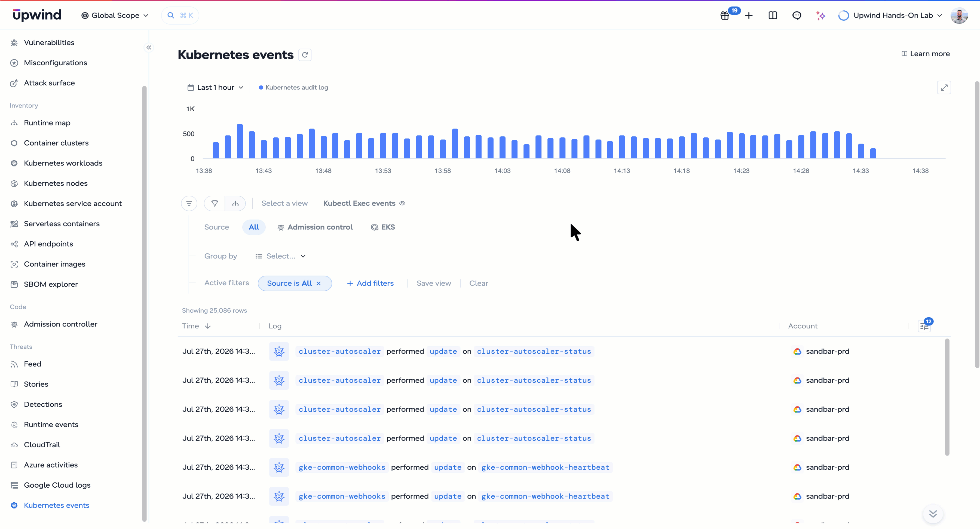Launch the AI sparkle assistant icon
The height and width of the screenshot is (529, 980).
tap(820, 16)
